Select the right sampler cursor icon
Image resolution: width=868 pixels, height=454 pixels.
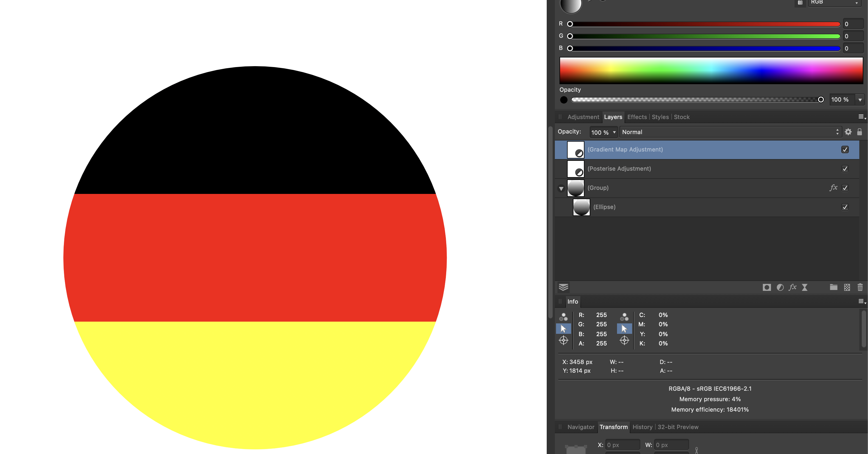[624, 328]
